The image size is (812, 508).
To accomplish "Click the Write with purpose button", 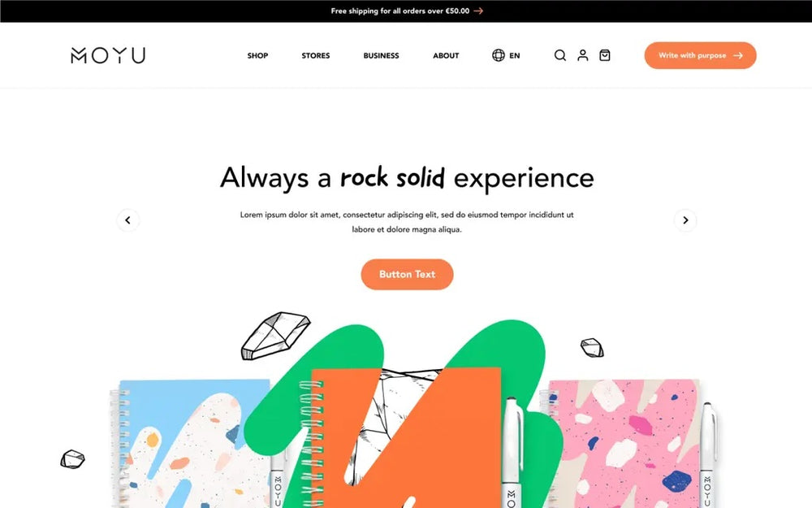I will 700,55.
